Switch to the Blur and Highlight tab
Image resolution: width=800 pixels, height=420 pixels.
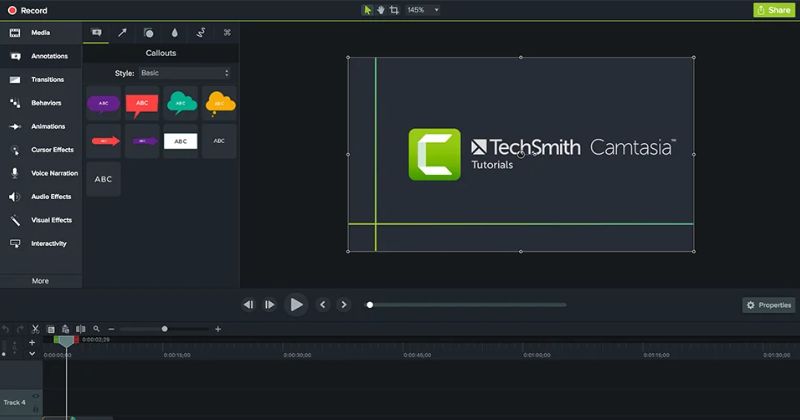tap(174, 33)
